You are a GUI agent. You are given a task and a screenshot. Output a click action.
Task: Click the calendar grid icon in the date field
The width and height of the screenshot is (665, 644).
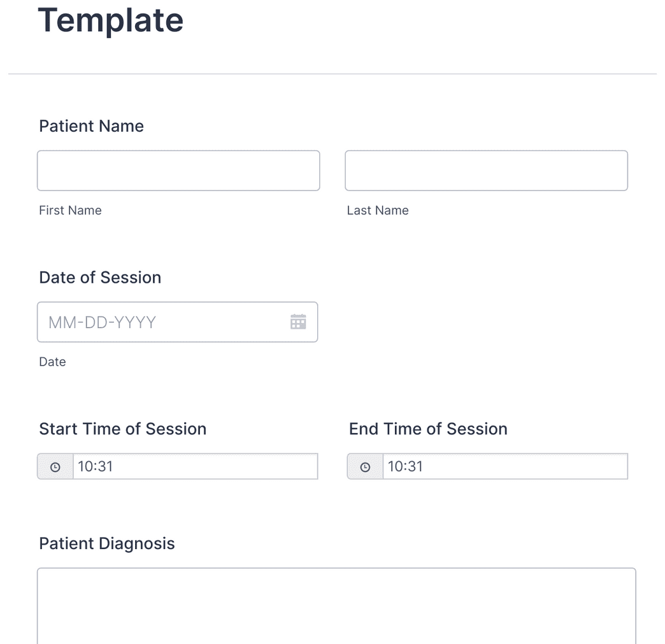tap(298, 322)
